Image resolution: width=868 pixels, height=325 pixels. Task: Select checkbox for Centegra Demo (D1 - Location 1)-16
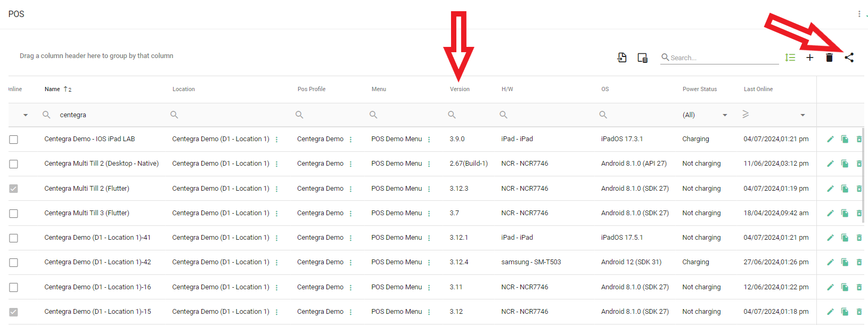tap(14, 288)
